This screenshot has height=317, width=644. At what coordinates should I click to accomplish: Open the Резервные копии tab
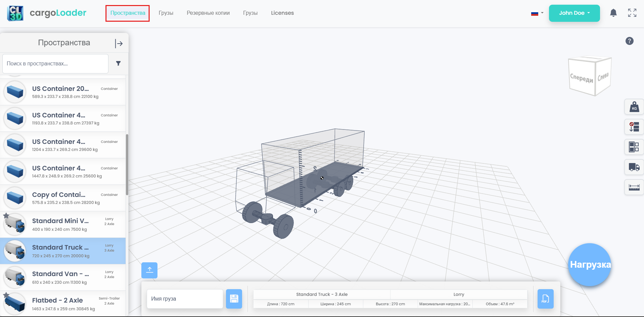(208, 13)
